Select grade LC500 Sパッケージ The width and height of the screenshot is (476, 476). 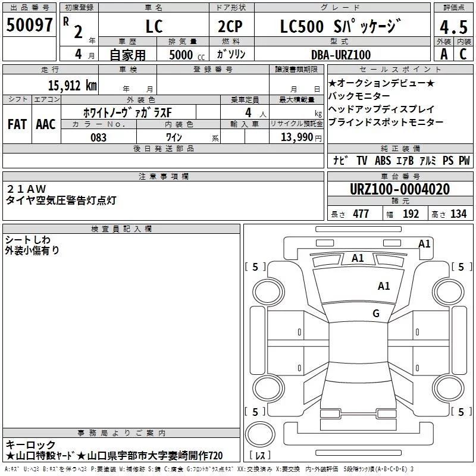(x=340, y=26)
